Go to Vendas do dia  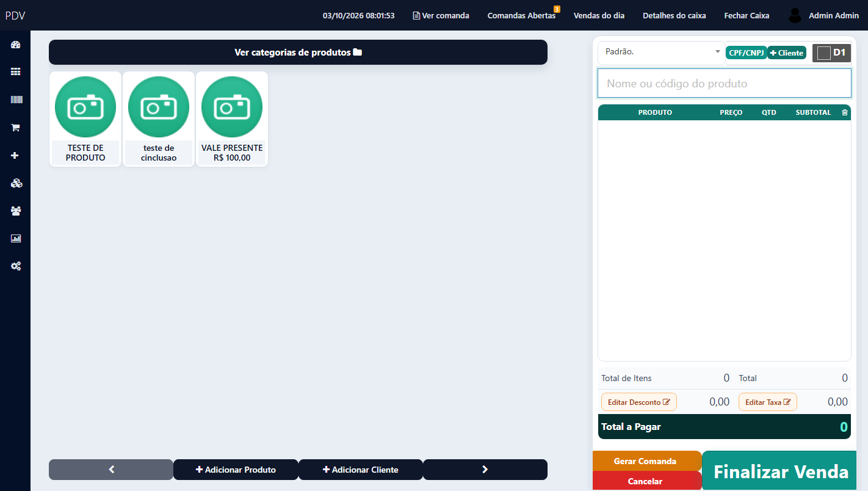[599, 16]
